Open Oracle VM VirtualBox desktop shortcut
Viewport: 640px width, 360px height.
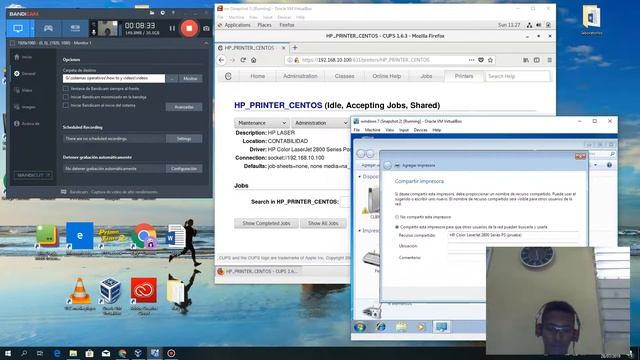(111, 296)
